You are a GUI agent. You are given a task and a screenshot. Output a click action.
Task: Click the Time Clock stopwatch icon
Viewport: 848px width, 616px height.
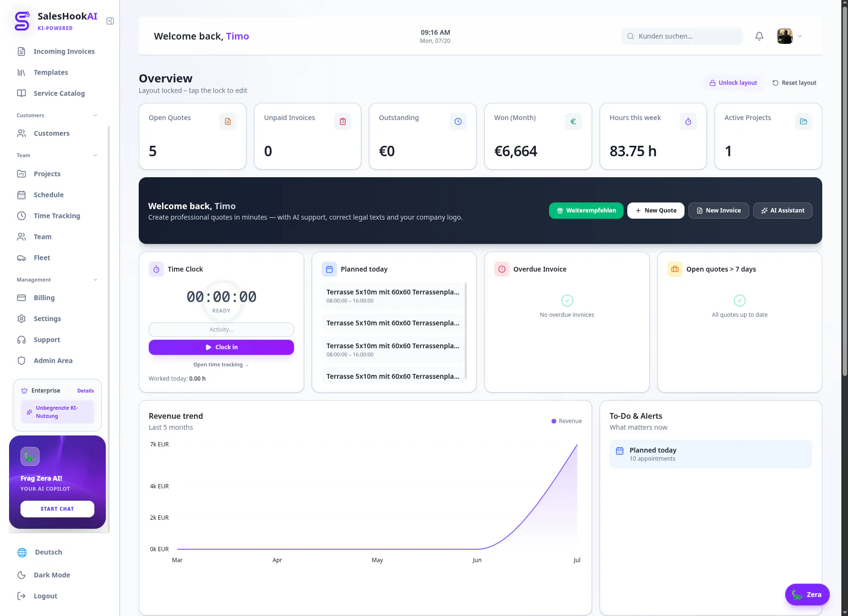pyautogui.click(x=156, y=269)
